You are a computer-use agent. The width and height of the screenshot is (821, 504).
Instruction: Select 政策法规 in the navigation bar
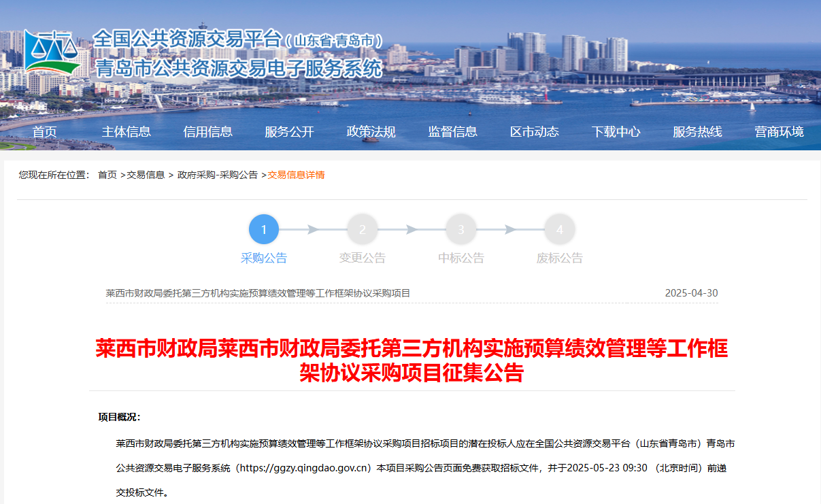pos(371,132)
